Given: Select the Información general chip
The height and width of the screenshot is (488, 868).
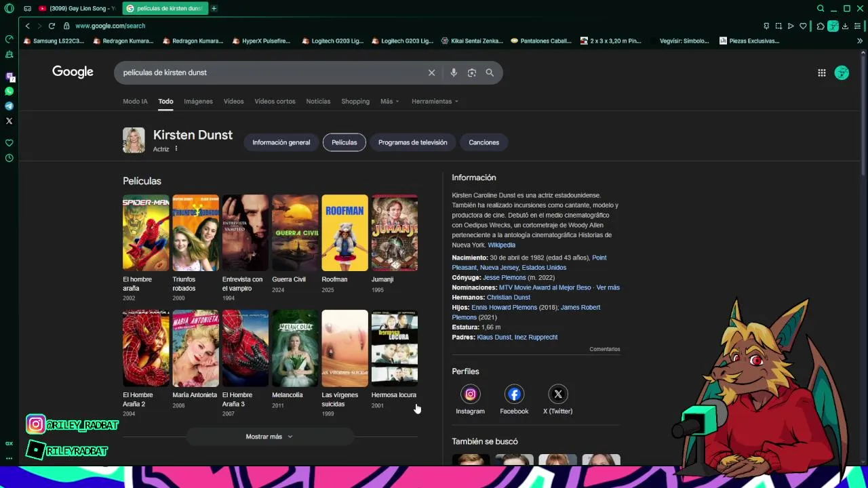Looking at the screenshot, I should 281,142.
